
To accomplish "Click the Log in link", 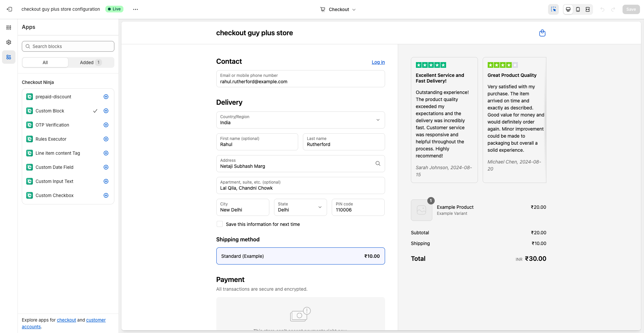I will pos(378,62).
